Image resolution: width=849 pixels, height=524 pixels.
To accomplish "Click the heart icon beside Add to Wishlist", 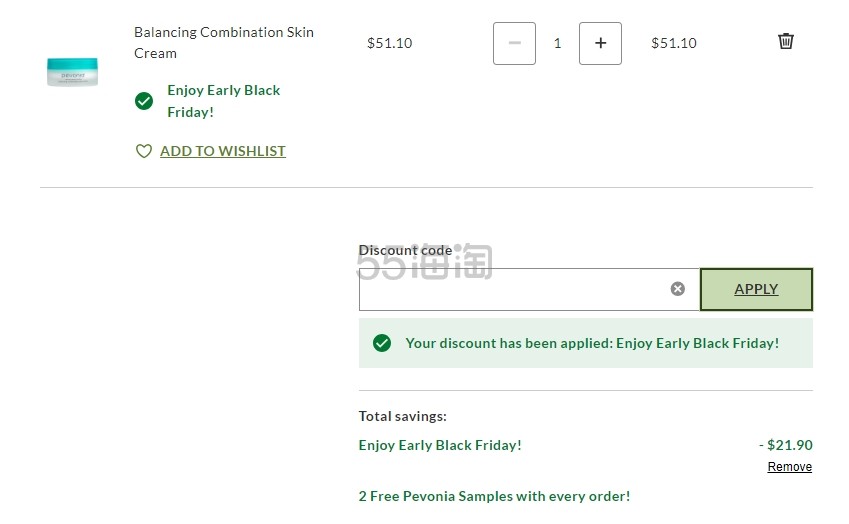I will coord(144,151).
